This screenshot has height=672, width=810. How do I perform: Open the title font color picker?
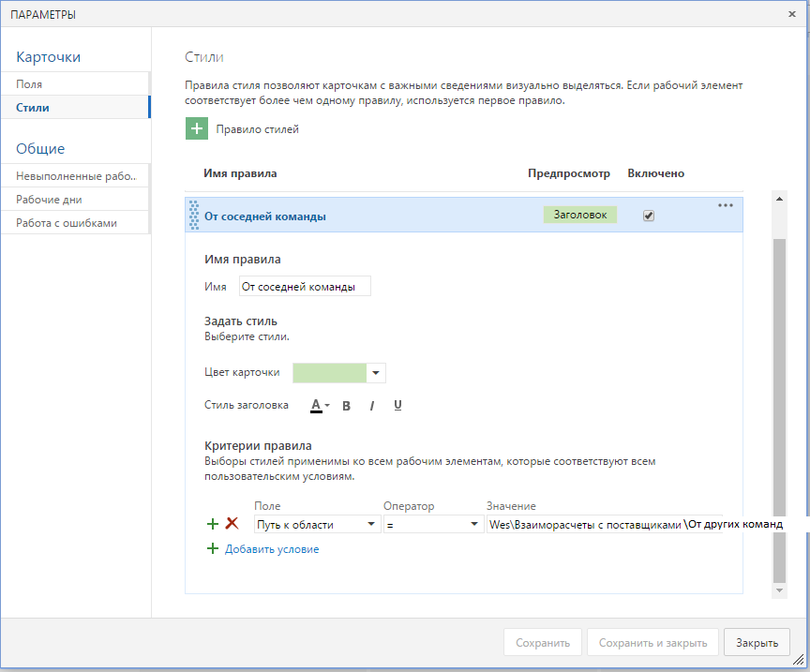pyautogui.click(x=320, y=406)
